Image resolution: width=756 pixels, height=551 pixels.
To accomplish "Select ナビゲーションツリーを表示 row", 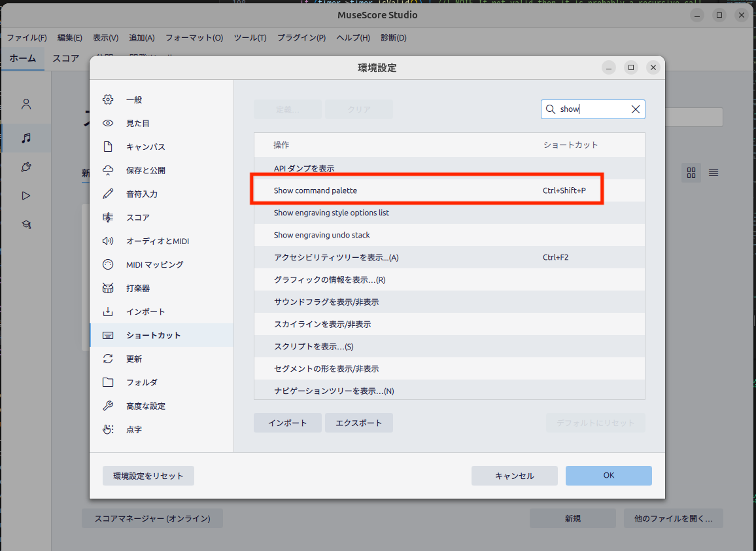I will coord(449,390).
